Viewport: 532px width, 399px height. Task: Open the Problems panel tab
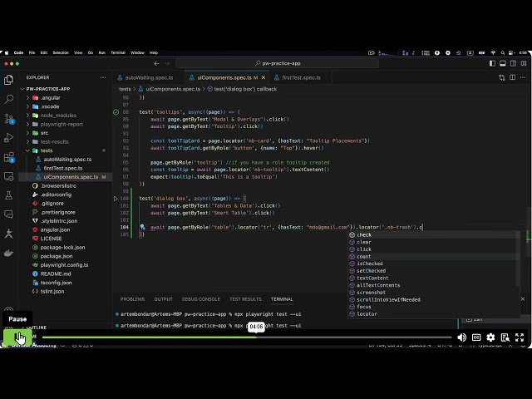[132, 299]
